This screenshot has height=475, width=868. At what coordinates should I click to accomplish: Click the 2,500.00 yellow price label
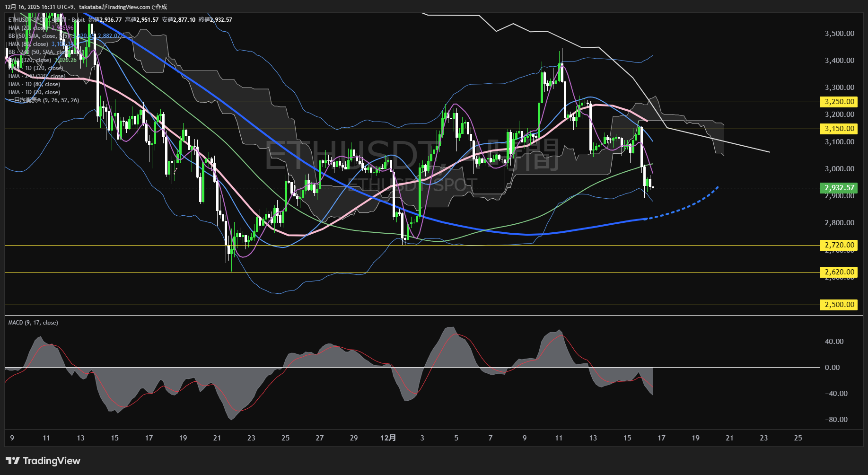point(839,305)
